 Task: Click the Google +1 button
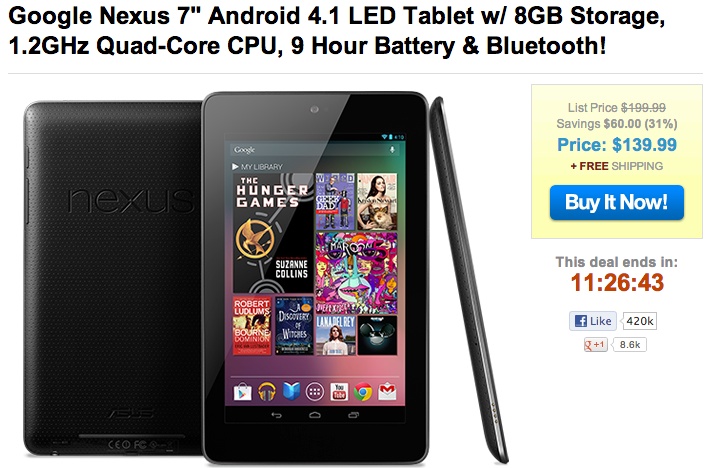click(595, 344)
